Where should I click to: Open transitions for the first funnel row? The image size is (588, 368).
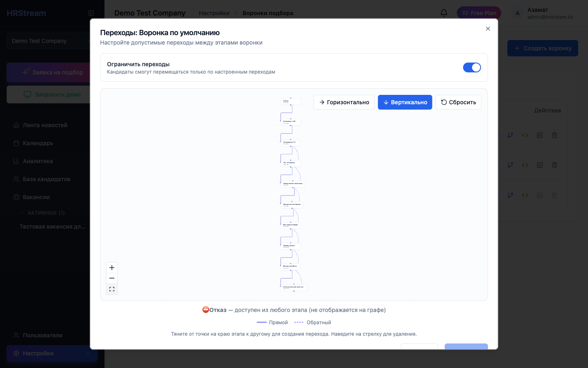(510, 135)
